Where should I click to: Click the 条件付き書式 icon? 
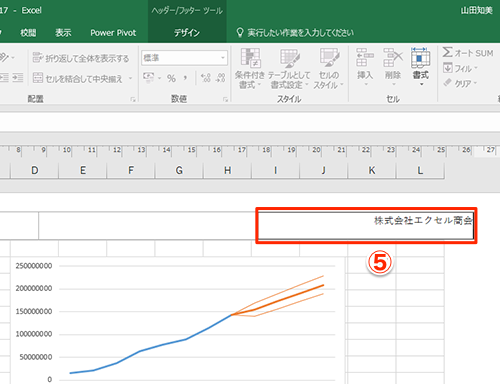[x=250, y=58]
